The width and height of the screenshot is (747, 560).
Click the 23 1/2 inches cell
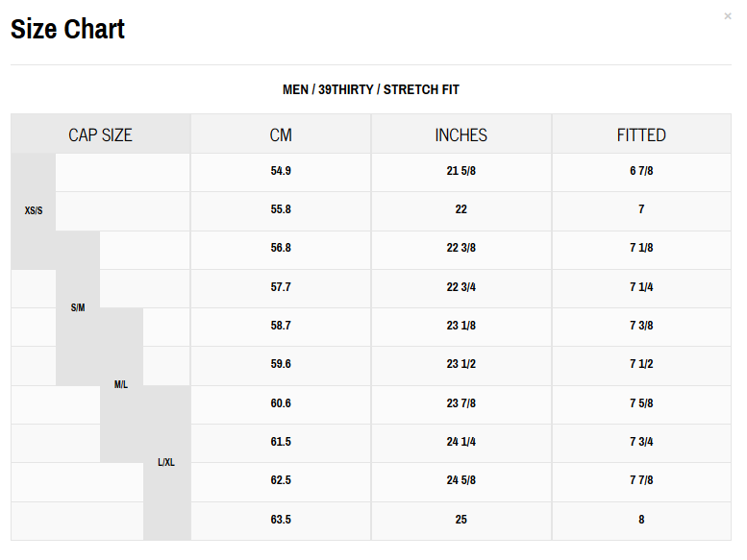461,364
